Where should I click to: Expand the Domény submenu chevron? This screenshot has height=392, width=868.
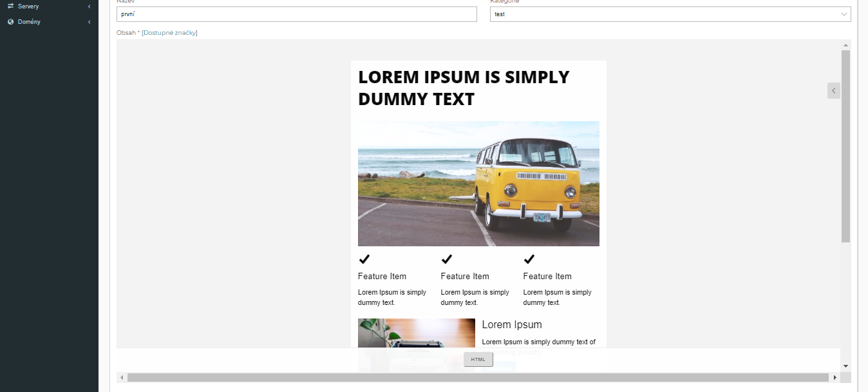89,22
